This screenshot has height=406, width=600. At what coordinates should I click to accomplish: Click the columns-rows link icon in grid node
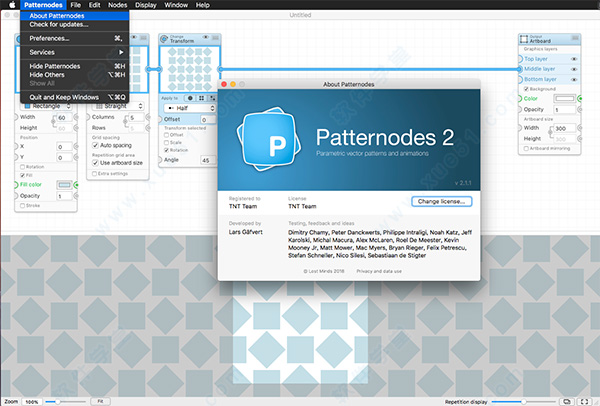[125, 122]
